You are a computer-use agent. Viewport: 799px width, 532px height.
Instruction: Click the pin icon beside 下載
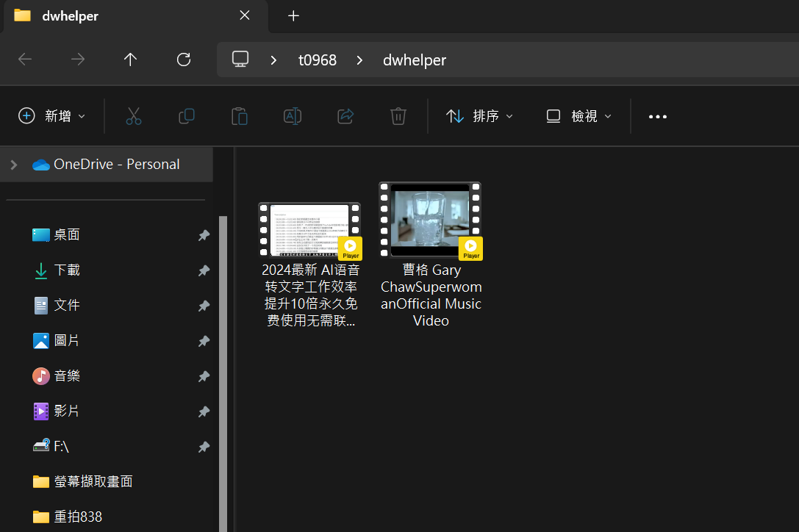pyautogui.click(x=204, y=270)
